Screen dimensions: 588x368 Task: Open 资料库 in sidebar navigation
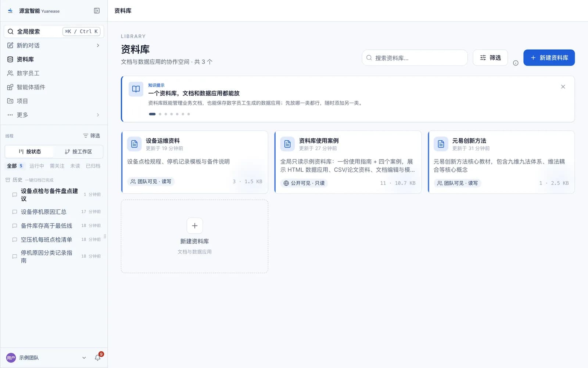[54, 59]
